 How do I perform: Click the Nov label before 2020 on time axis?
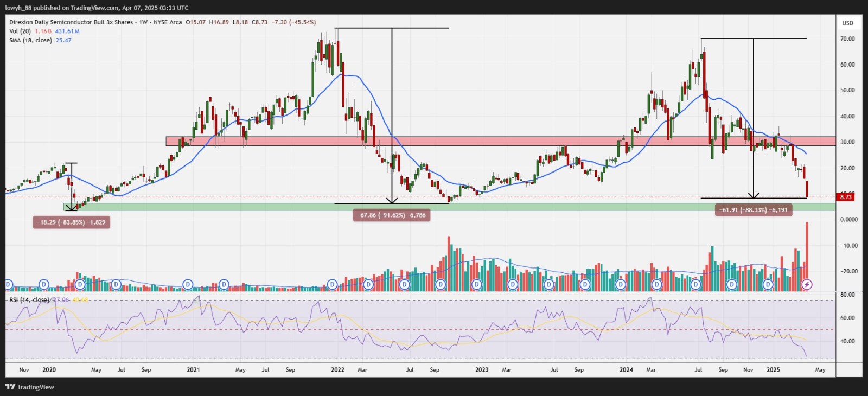coord(24,370)
